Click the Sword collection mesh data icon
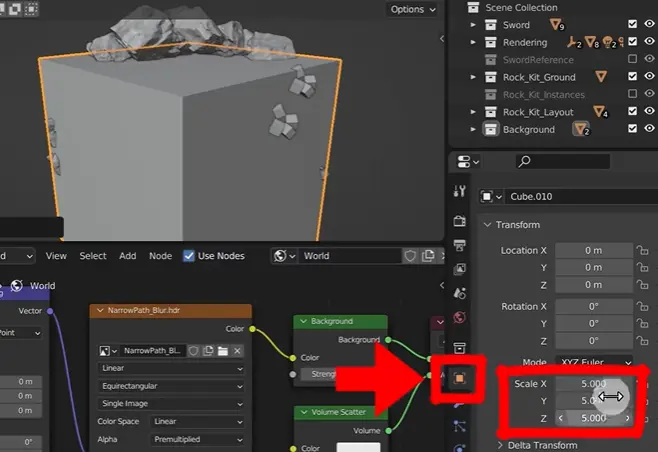 (556, 25)
